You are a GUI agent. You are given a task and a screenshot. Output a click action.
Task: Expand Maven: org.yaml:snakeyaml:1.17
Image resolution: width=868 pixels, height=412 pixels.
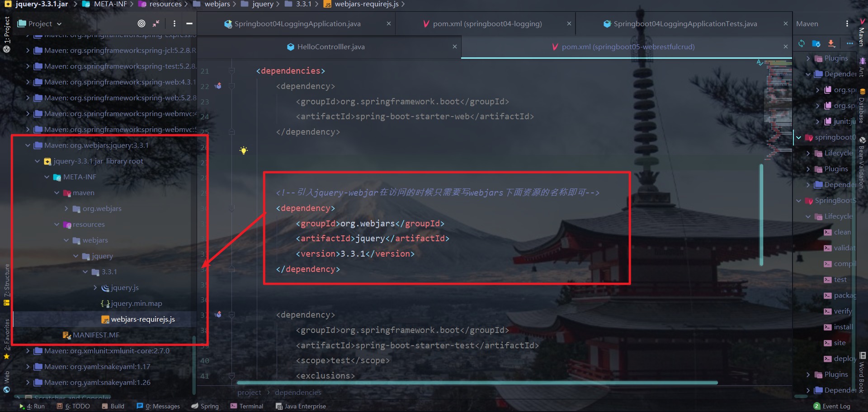pyautogui.click(x=28, y=367)
